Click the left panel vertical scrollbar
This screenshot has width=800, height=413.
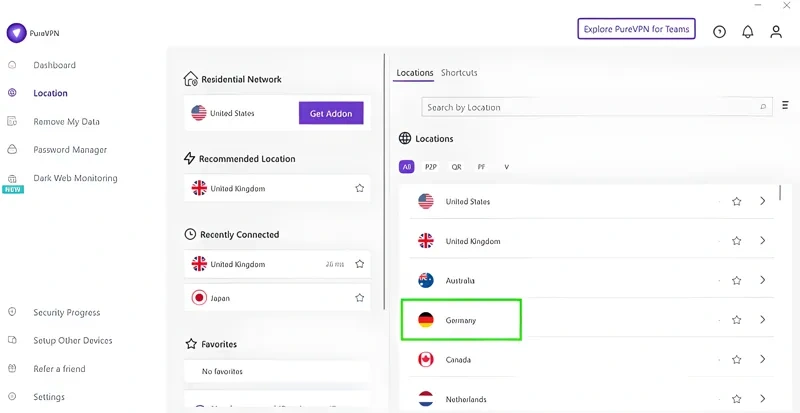coord(384,181)
